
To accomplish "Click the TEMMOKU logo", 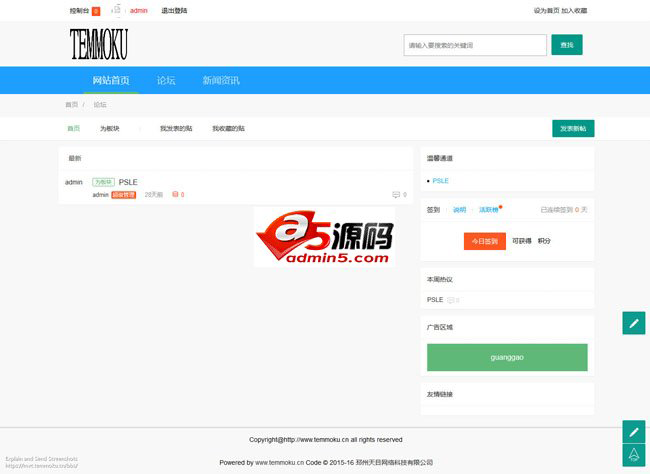I will point(99,44).
